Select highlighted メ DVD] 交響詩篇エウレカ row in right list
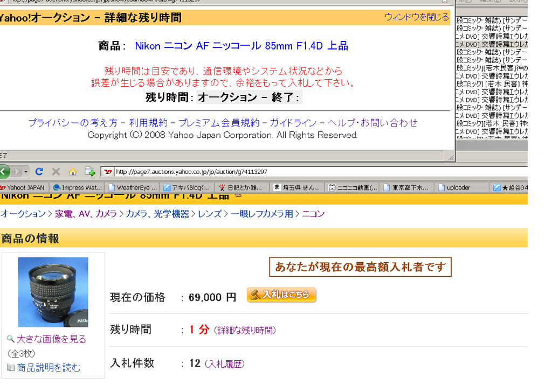The height and width of the screenshot is (392, 552). click(x=492, y=44)
